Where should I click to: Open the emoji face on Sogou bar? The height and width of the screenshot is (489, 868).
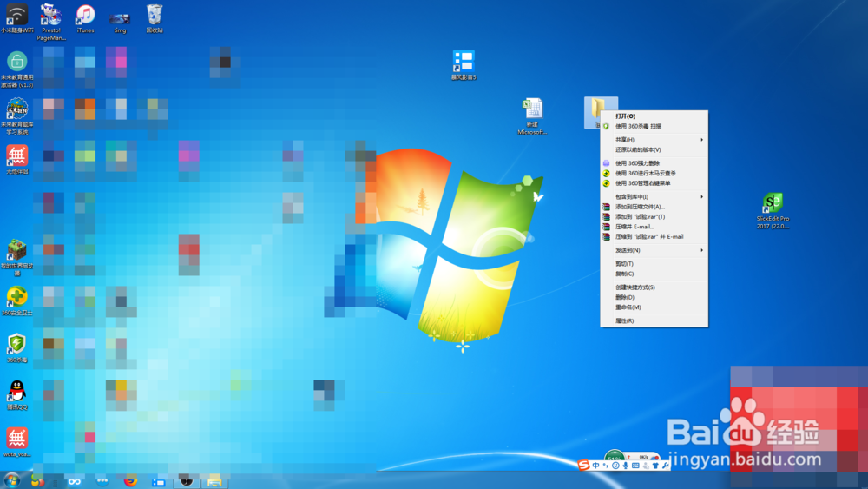[x=615, y=466]
